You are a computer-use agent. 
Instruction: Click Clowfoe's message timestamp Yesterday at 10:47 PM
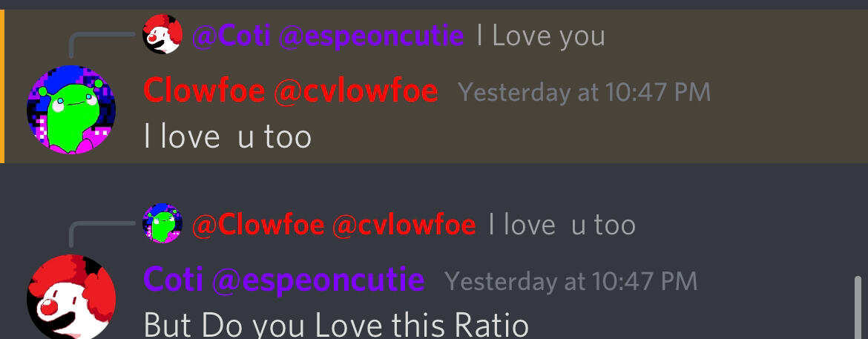click(584, 93)
